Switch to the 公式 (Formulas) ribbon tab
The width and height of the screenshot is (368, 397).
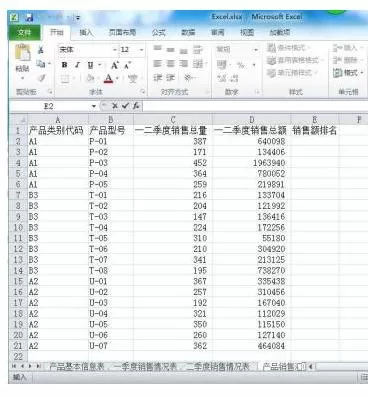click(x=159, y=32)
